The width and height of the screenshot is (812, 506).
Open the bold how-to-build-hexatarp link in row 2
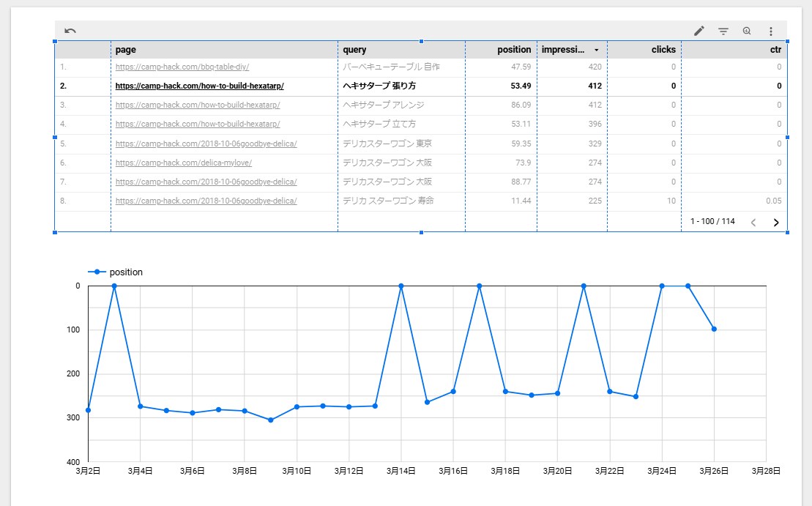click(x=199, y=86)
